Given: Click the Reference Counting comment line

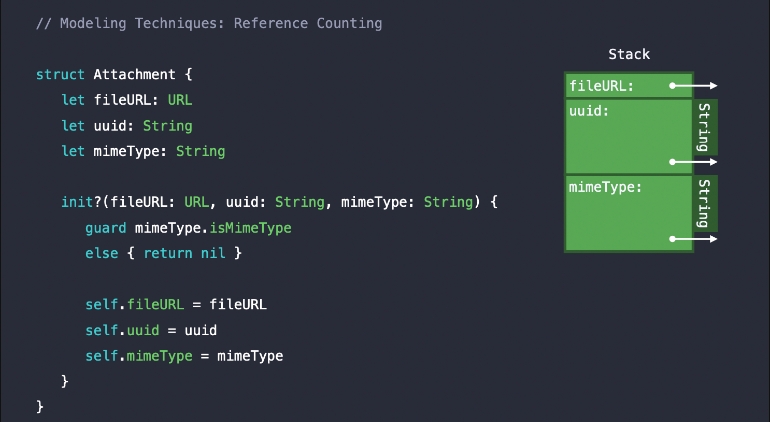Looking at the screenshot, I should tap(208, 23).
